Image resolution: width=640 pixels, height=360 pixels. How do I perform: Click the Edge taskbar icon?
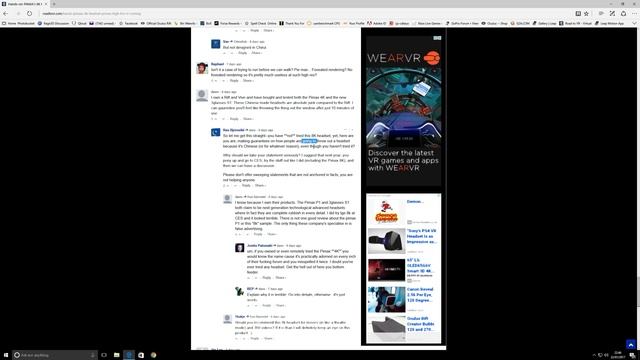(x=129, y=355)
